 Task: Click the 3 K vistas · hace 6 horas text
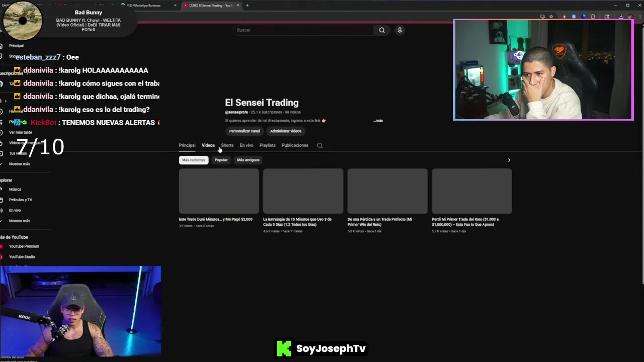click(196, 226)
